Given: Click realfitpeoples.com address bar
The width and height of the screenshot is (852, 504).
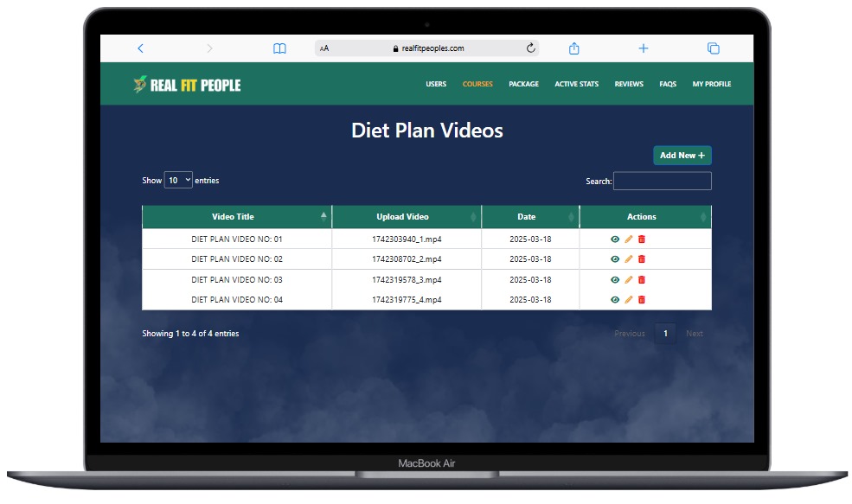Looking at the screenshot, I should click(427, 48).
